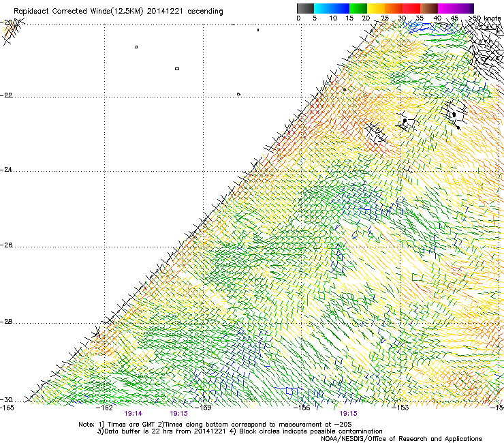Click the NOAA/NESDIS credit text
The width and height of the screenshot is (504, 443).
tap(401, 439)
